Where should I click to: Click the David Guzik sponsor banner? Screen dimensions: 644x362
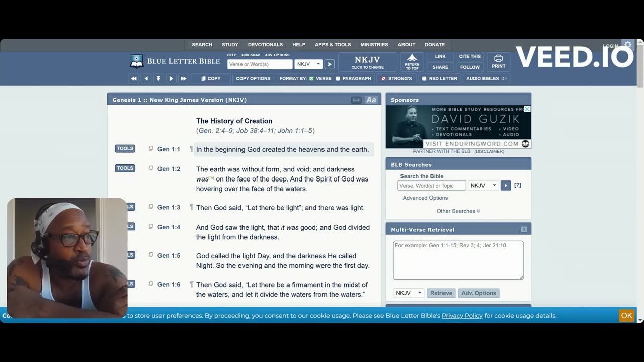coord(458,127)
